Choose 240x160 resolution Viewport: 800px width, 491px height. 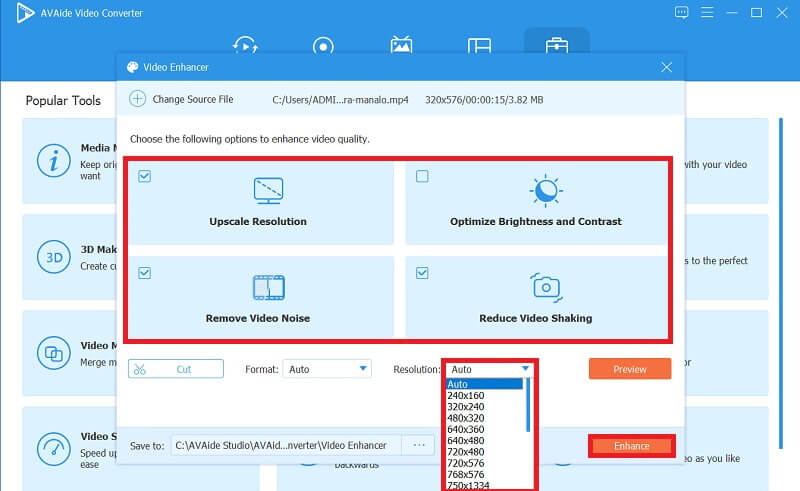tap(484, 396)
